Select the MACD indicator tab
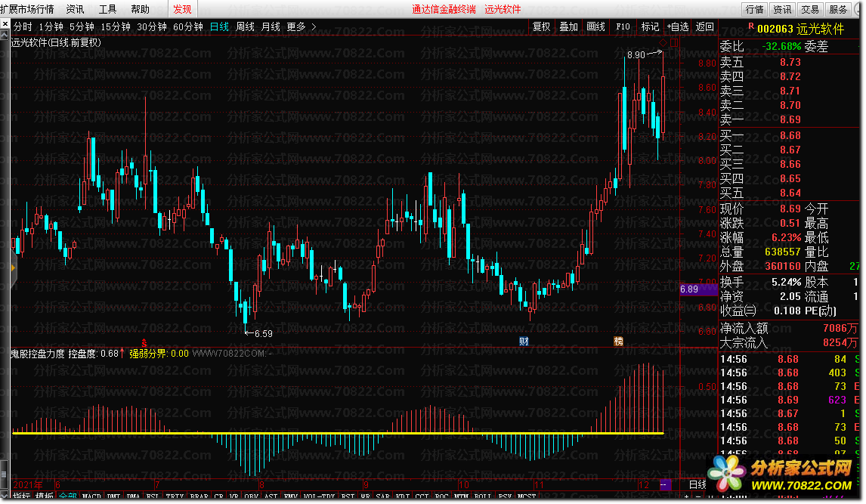This screenshot has width=866, height=504. [x=91, y=496]
